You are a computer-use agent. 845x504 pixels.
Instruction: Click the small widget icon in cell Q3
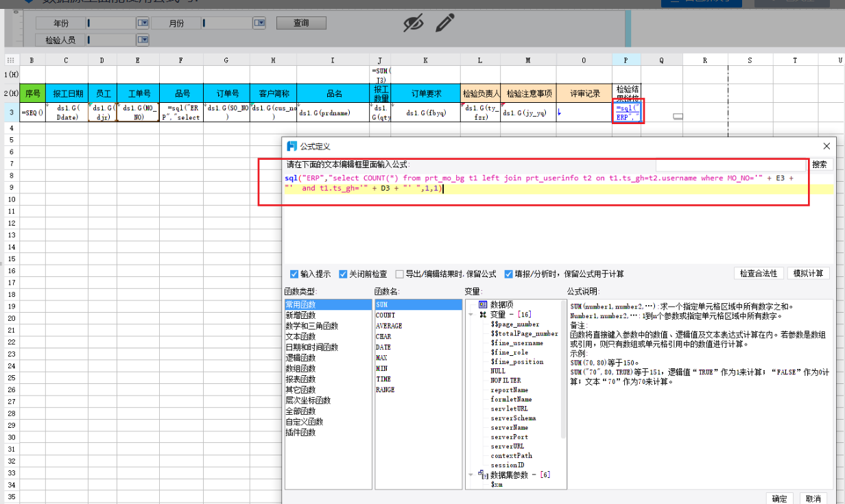678,117
